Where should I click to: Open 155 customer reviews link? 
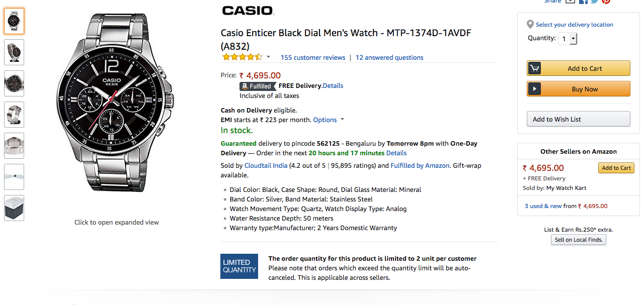coord(313,57)
